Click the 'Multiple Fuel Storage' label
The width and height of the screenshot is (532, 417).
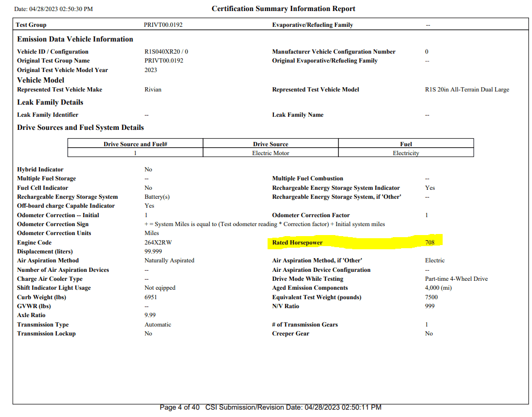46,178
